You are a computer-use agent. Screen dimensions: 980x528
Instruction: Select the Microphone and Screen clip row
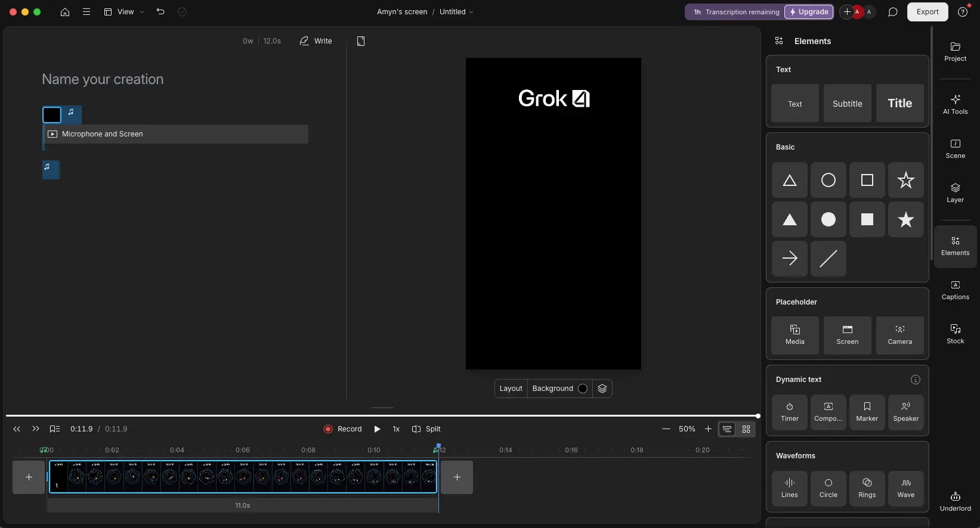[x=176, y=134]
